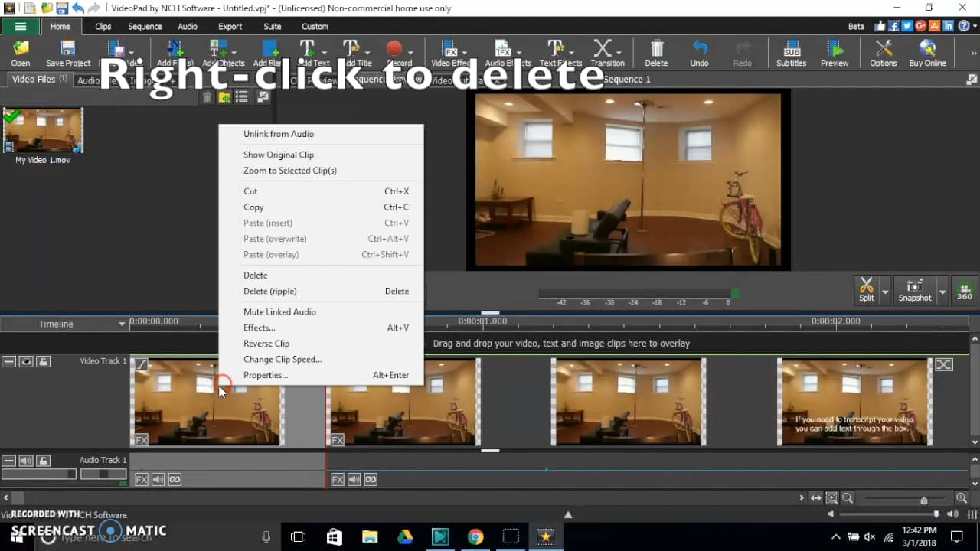Click the 360 video button
Screen dimensions: 980x551
click(x=965, y=290)
